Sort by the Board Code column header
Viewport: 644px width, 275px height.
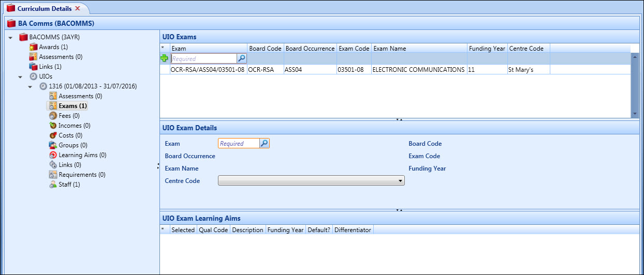266,48
